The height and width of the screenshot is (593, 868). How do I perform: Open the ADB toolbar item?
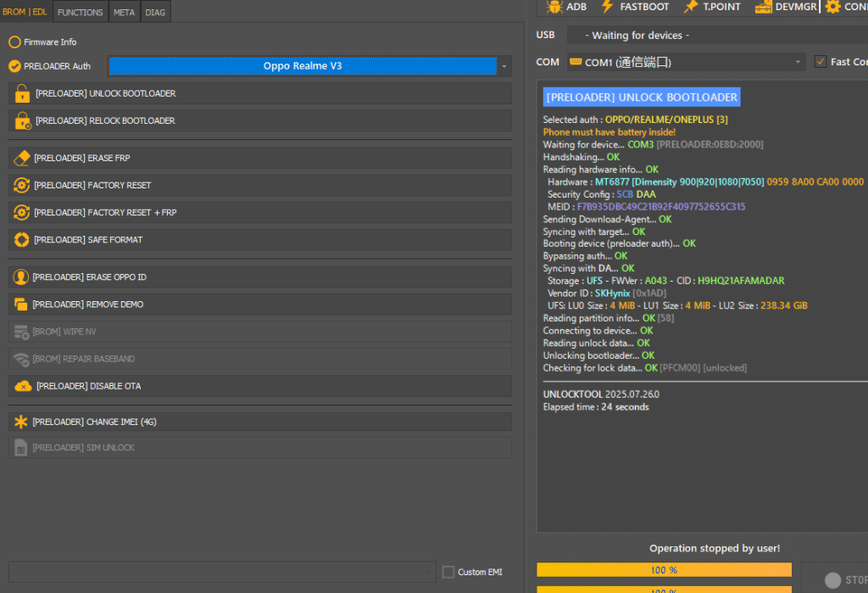566,7
